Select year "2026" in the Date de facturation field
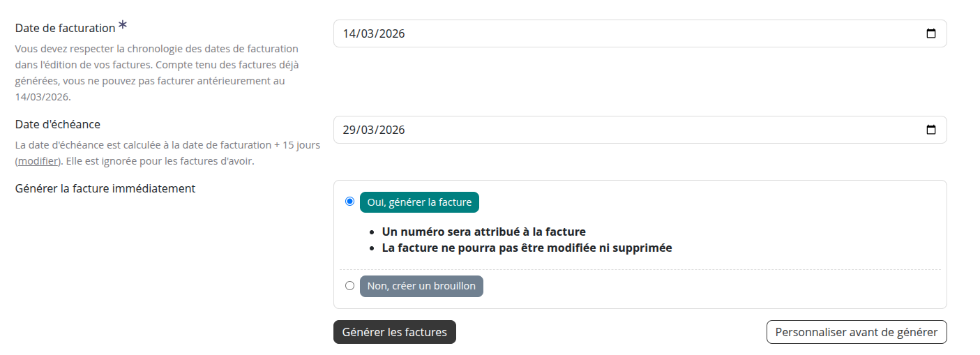980x355 pixels. click(391, 33)
